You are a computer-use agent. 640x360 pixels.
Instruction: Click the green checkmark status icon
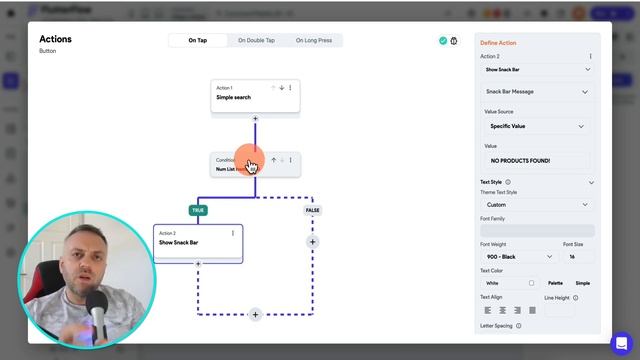point(443,40)
